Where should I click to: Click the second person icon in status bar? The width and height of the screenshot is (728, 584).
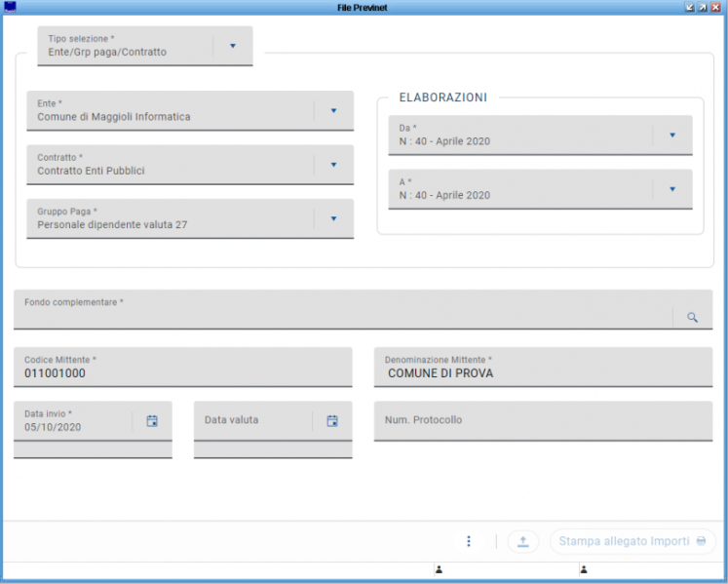584,569
